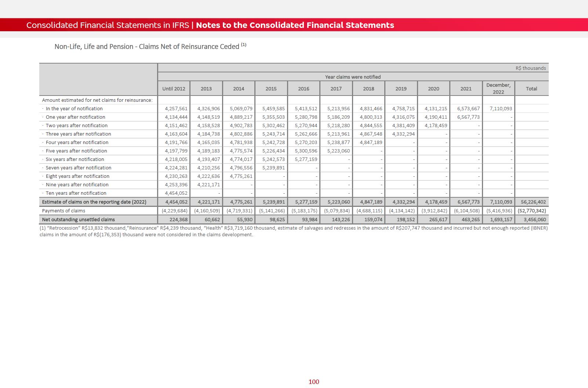Click the value 4,257,561
The image size is (588, 388).
click(176, 108)
